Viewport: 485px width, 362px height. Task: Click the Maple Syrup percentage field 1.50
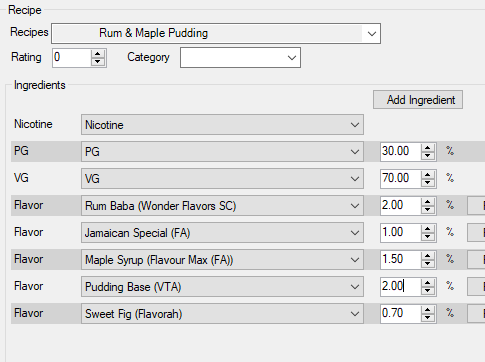[x=400, y=259]
